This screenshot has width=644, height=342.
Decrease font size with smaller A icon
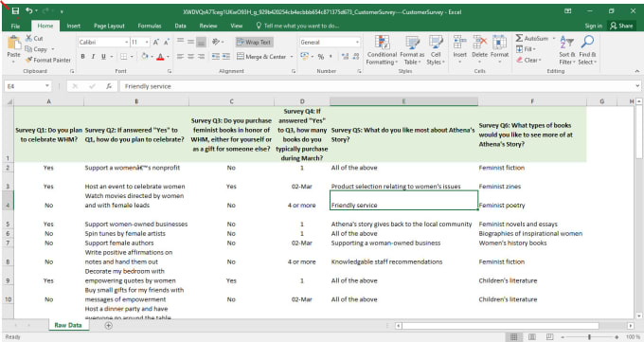pyautogui.click(x=167, y=42)
